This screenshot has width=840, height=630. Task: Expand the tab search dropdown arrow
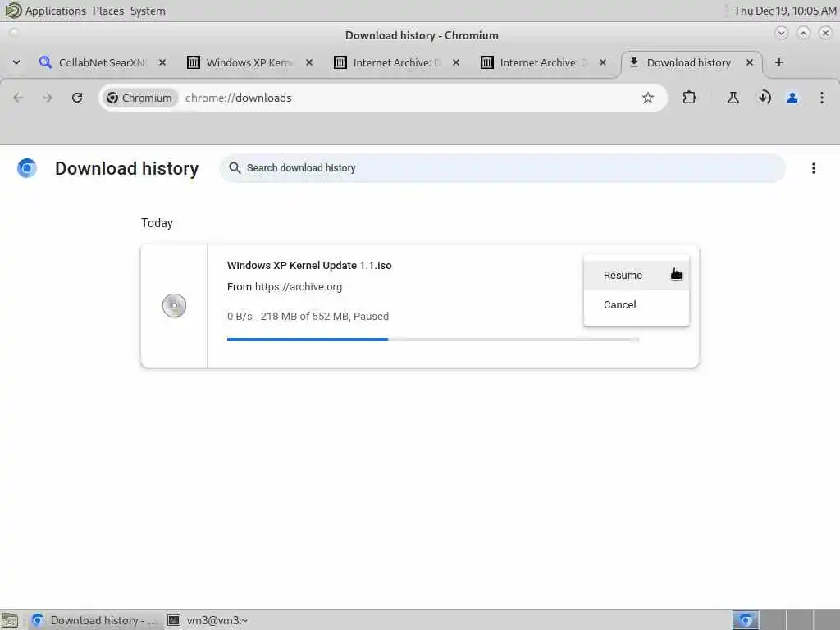click(x=16, y=62)
